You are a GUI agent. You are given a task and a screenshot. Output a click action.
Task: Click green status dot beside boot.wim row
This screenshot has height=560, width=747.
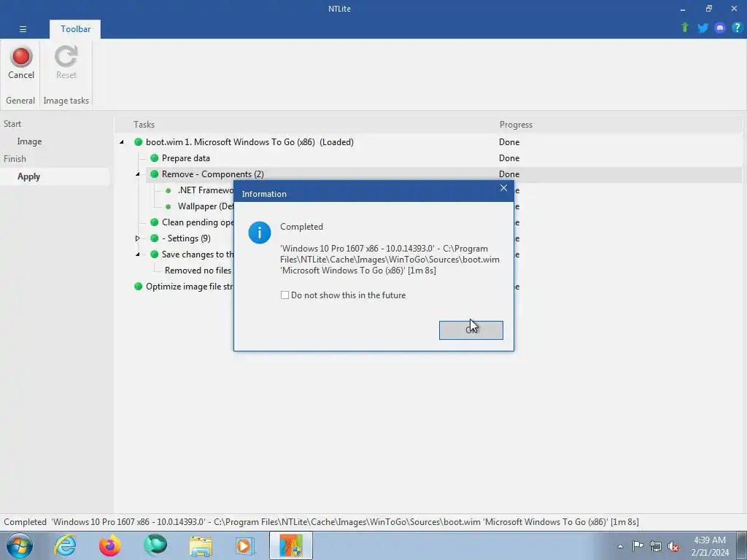click(x=138, y=142)
